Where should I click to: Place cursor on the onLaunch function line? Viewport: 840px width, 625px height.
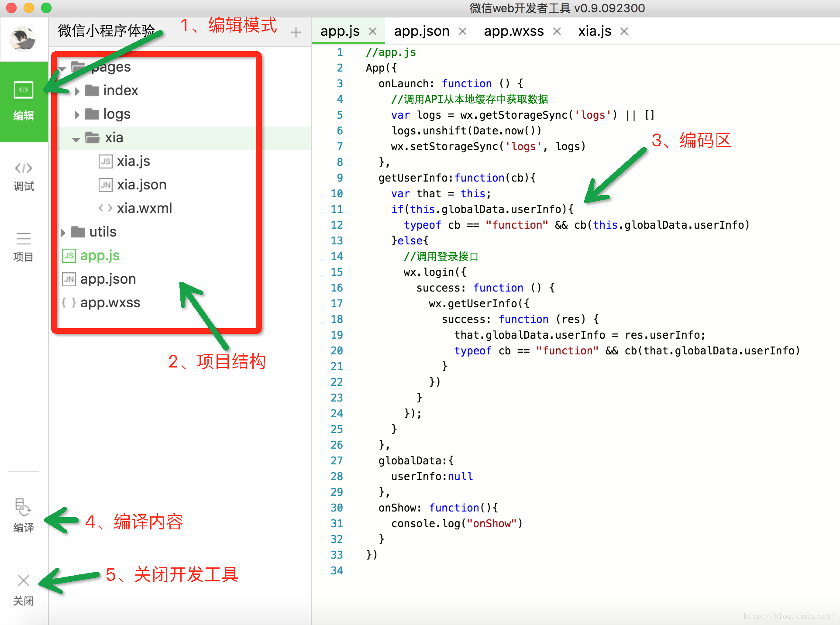pyautogui.click(x=450, y=84)
